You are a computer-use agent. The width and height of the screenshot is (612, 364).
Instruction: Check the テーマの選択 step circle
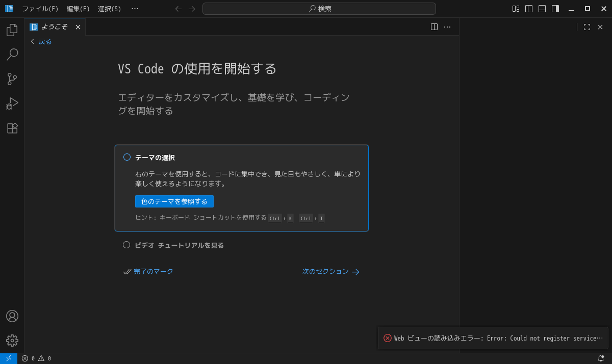(x=127, y=157)
